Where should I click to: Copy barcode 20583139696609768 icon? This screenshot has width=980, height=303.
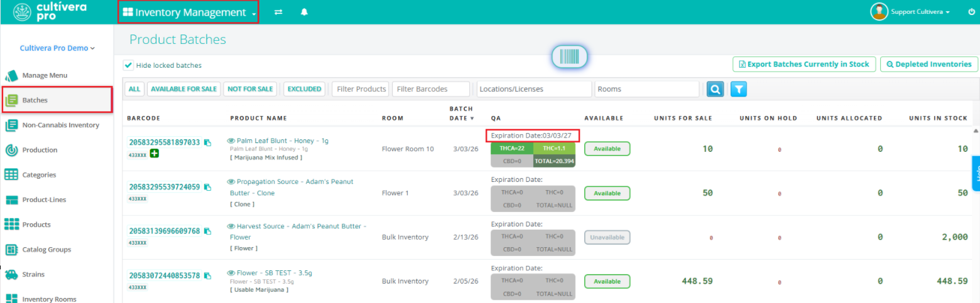click(x=207, y=231)
